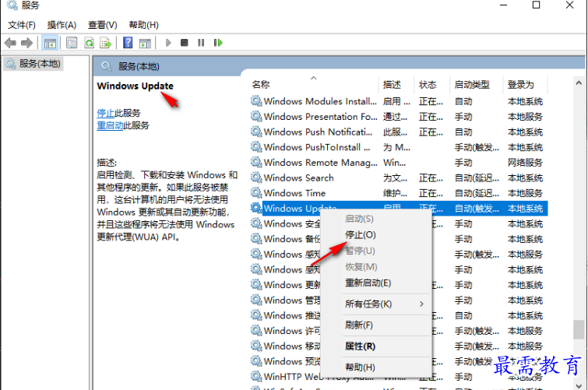The width and height of the screenshot is (588, 390).
Task: Choose 停止(O) in the context menu
Action: pyautogui.click(x=361, y=235)
